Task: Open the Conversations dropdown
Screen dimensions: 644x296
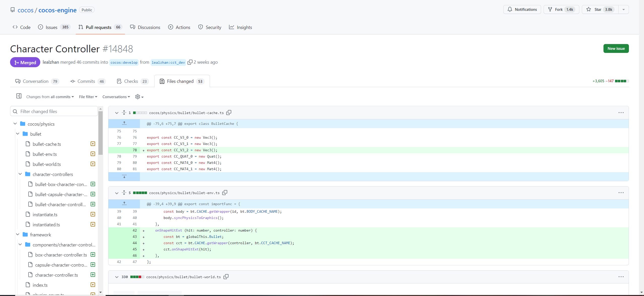Action: pos(116,97)
